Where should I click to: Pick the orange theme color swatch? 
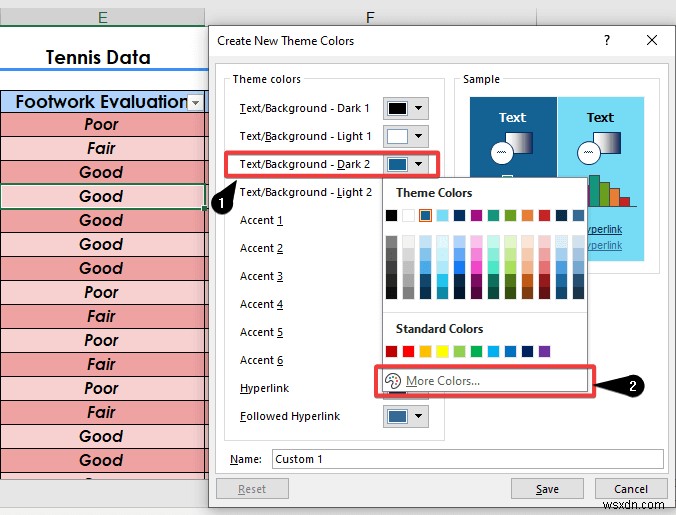(x=527, y=215)
